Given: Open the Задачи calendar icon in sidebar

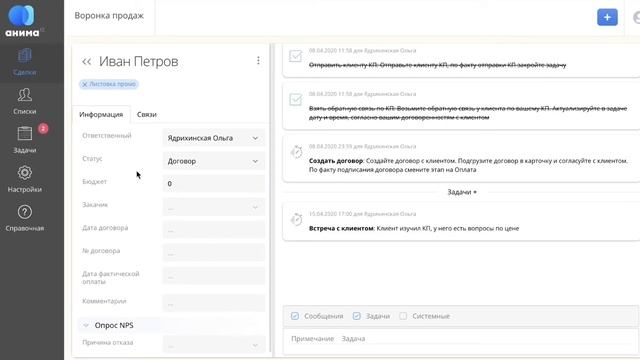Looking at the screenshot, I should tap(24, 133).
